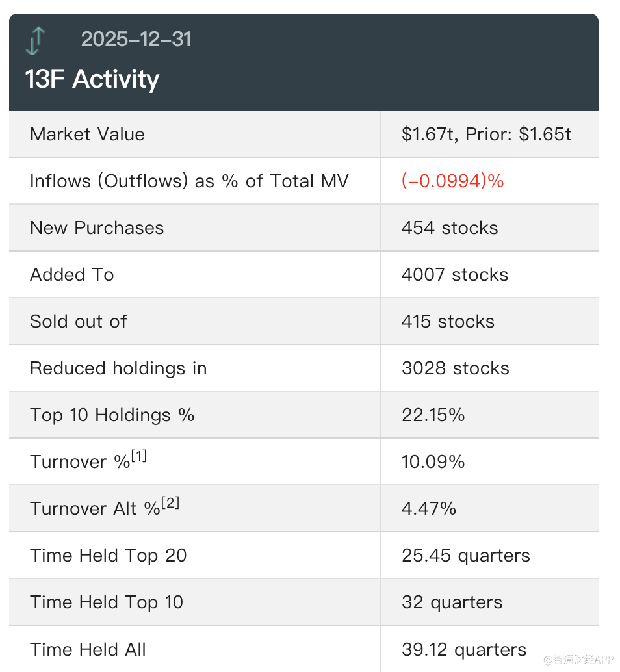This screenshot has width=620, height=672.
Task: Click the up-down arrows activity icon
Action: [x=36, y=41]
